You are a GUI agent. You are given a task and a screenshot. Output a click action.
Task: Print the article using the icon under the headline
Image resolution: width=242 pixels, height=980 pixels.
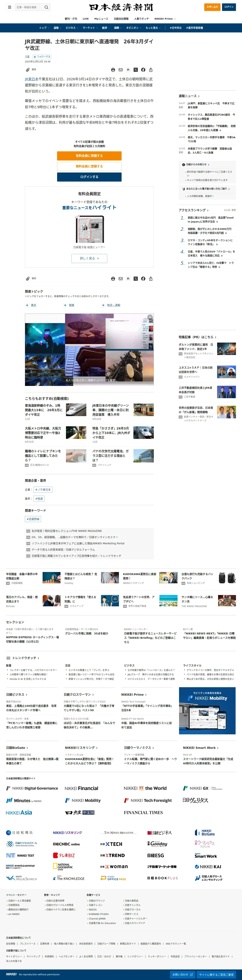pyautogui.click(x=113, y=70)
